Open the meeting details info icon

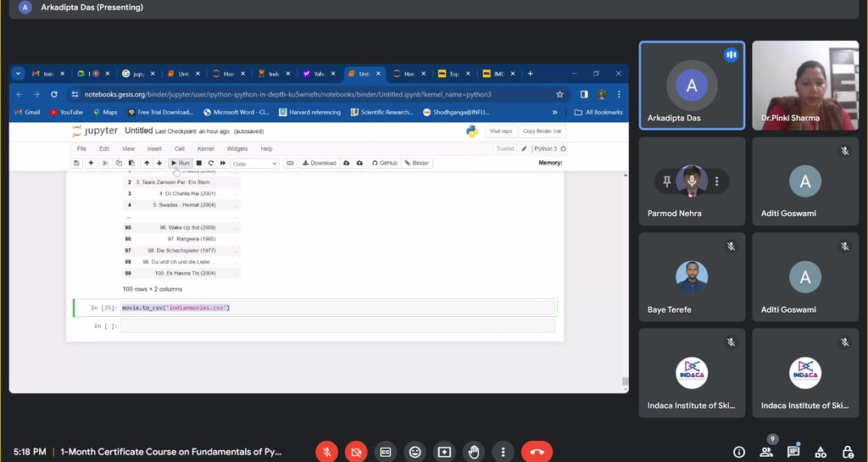[739, 452]
